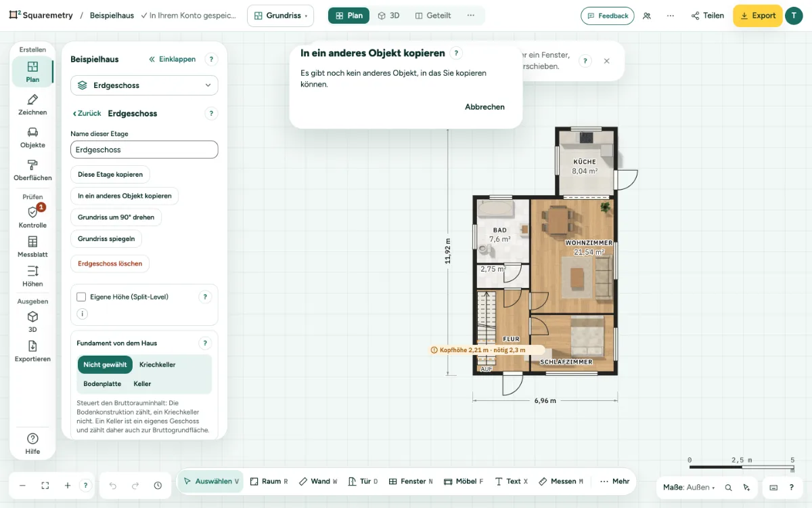Open the three-dot menu beside Geteilt
Screen dimensions: 812x508
click(471, 16)
